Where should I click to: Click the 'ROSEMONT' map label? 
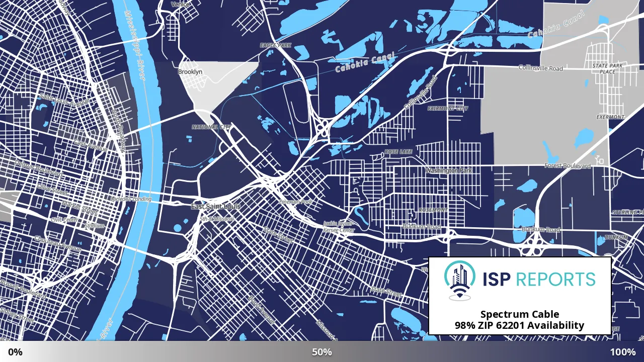(x=433, y=210)
